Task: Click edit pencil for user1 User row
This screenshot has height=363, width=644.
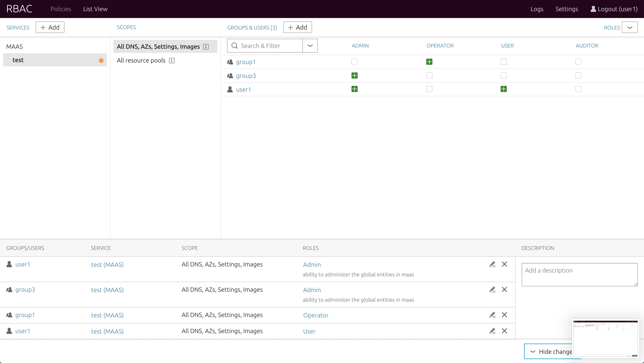Action: click(x=492, y=331)
